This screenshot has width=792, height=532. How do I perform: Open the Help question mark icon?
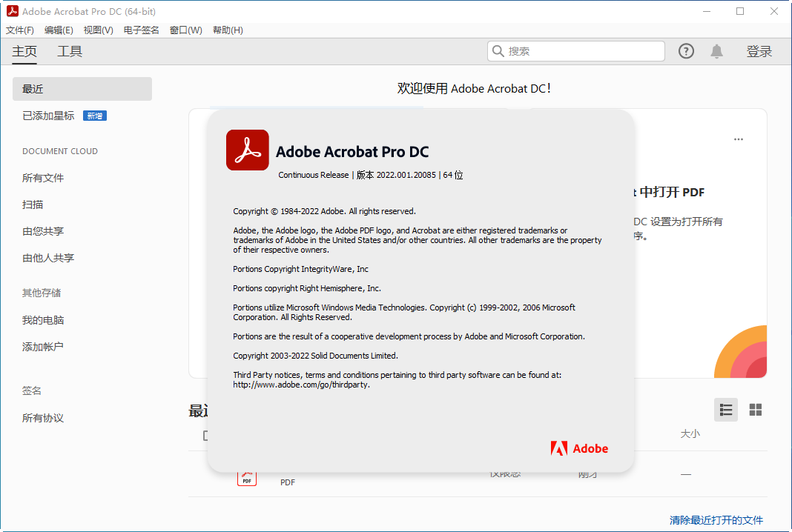(686, 50)
